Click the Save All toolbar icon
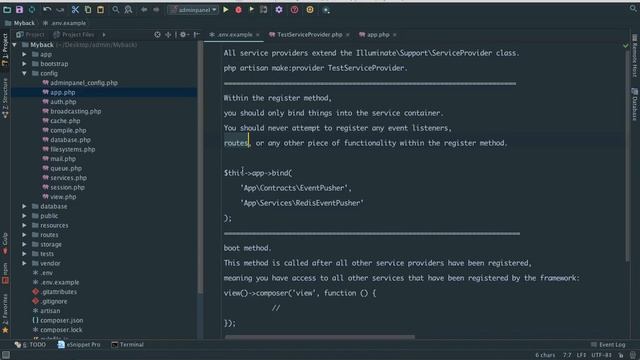This screenshot has height=360, width=640. [19, 10]
